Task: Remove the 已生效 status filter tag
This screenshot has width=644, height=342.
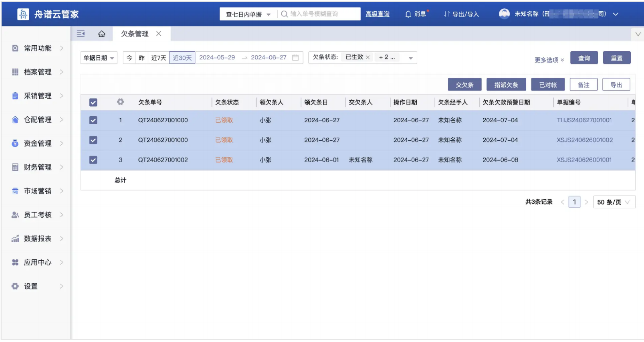Action: 367,57
